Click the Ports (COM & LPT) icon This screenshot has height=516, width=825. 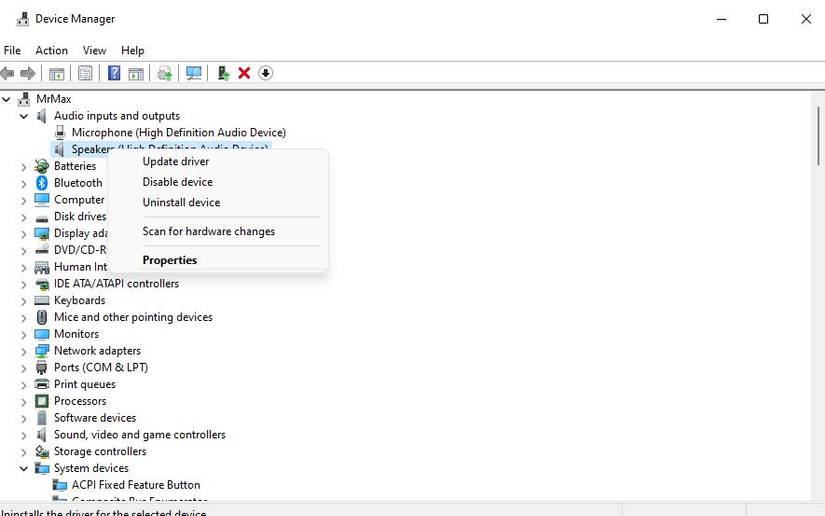click(42, 368)
